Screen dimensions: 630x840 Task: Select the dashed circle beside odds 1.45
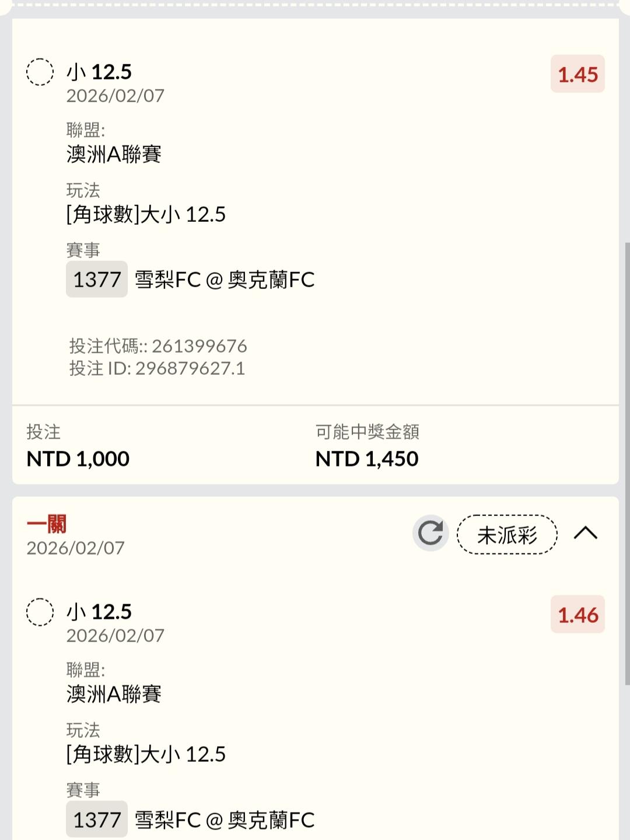[x=40, y=72]
